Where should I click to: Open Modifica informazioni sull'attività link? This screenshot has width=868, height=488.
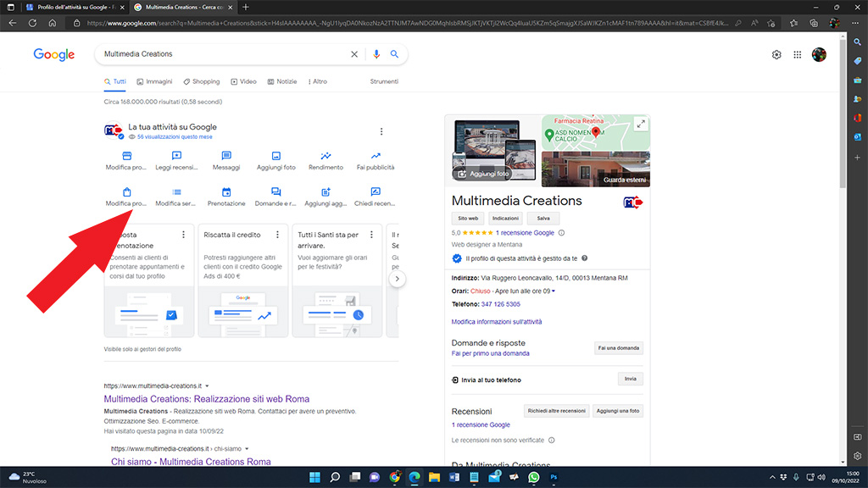(x=497, y=321)
